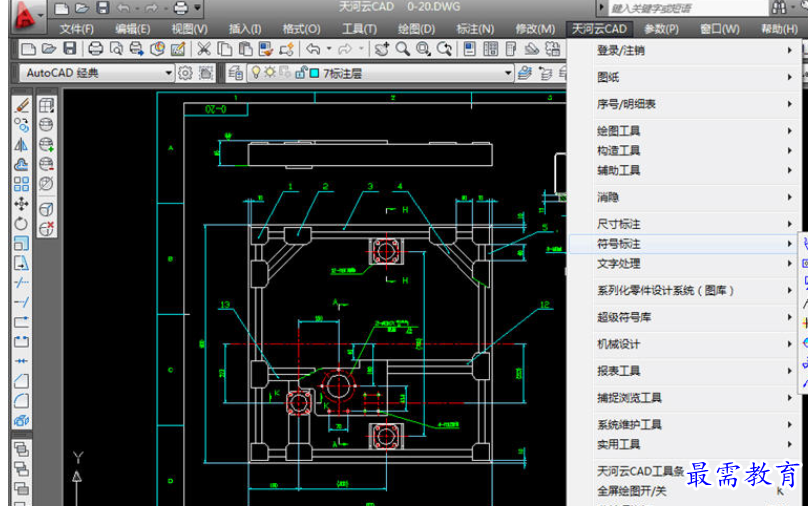Select the Copy objects tool
Screen dimensions: 808x506
coord(22,125)
